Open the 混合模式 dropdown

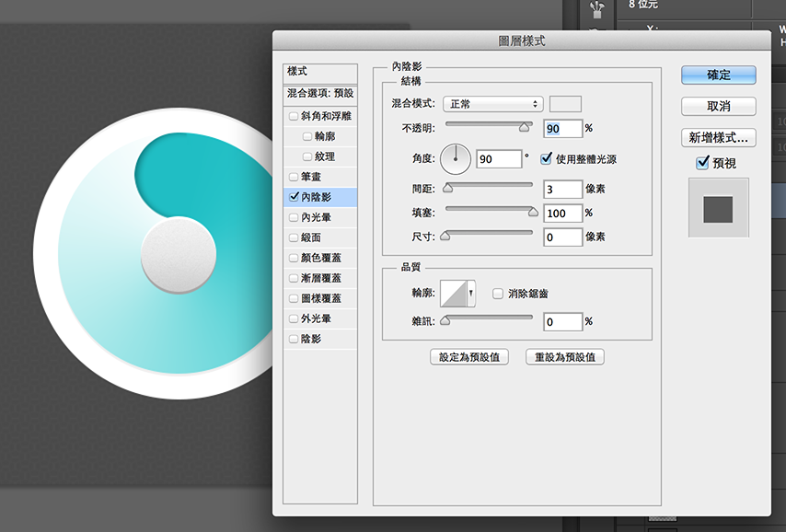pyautogui.click(x=492, y=104)
